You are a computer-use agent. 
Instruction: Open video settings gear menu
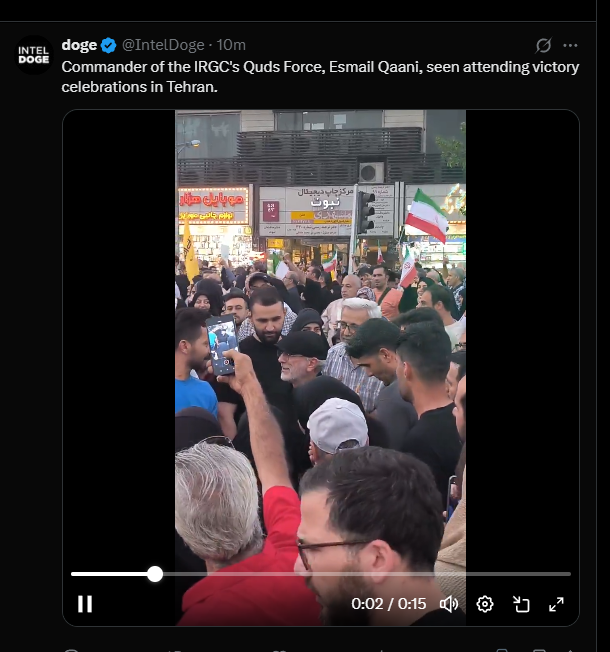[x=484, y=604]
